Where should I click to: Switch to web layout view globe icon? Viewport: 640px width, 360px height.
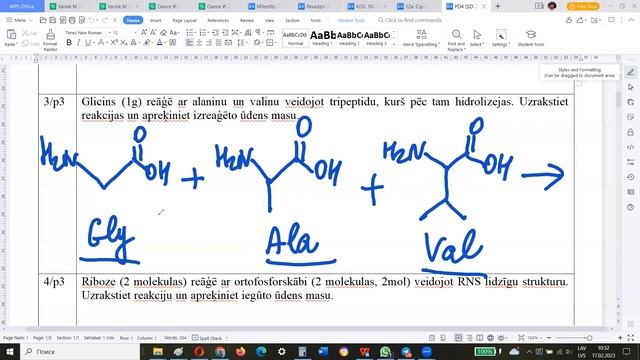click(490, 338)
